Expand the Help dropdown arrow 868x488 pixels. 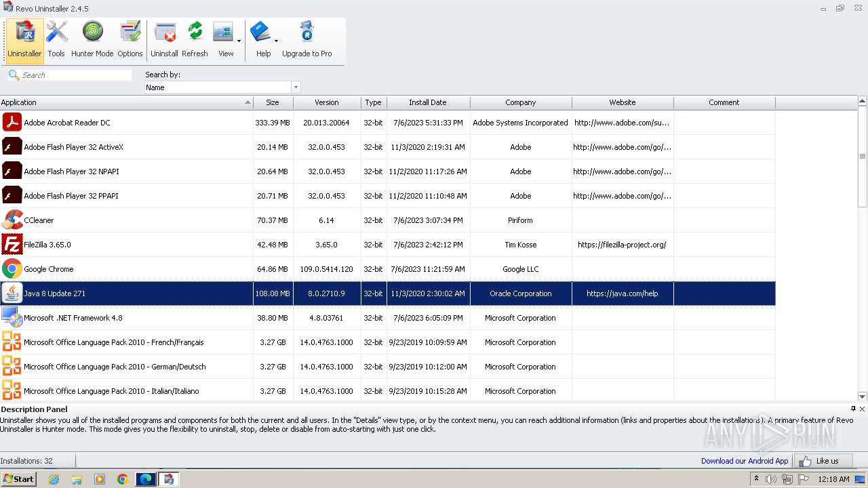pyautogui.click(x=276, y=41)
